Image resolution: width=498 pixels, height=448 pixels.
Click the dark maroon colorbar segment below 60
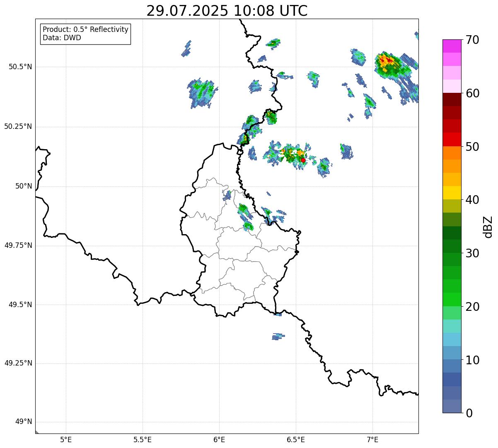pos(452,99)
